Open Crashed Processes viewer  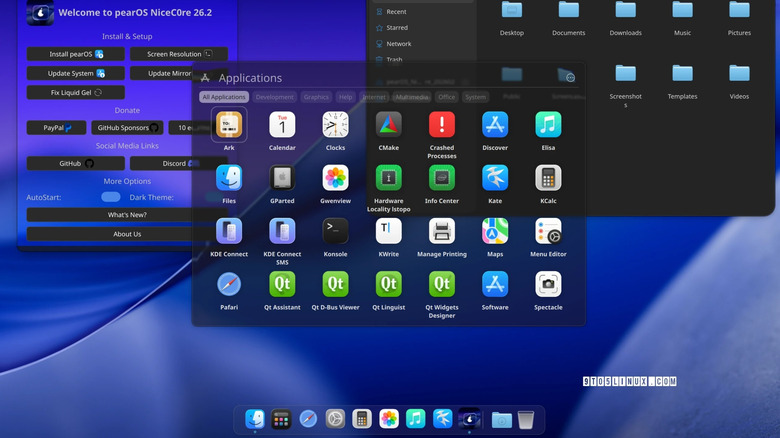pos(442,125)
